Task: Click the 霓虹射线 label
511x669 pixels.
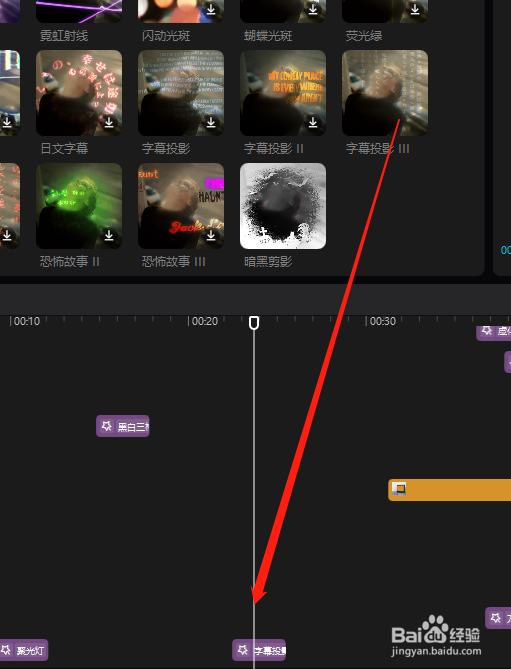Action: click(x=64, y=36)
